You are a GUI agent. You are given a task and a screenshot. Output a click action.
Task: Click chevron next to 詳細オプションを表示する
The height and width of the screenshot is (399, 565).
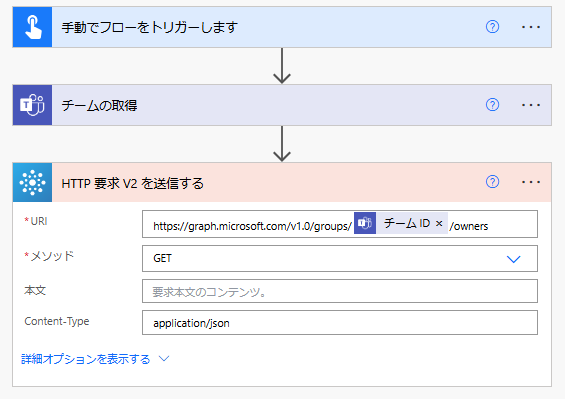(164, 359)
